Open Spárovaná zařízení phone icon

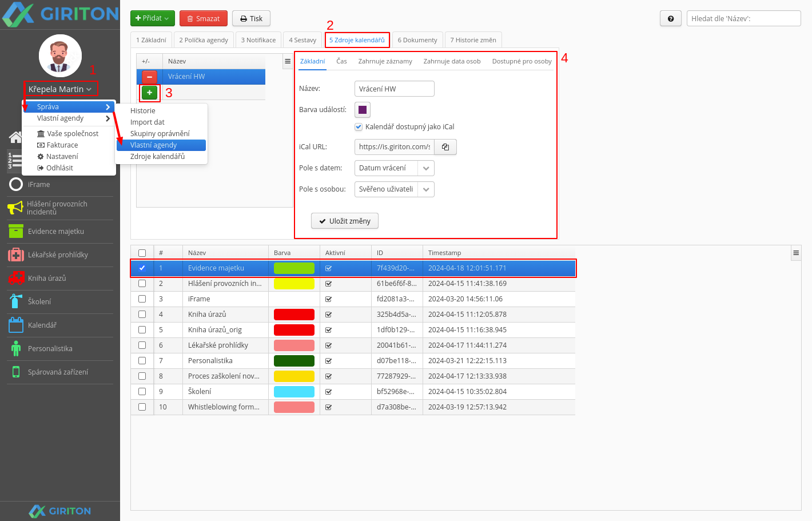tap(16, 372)
